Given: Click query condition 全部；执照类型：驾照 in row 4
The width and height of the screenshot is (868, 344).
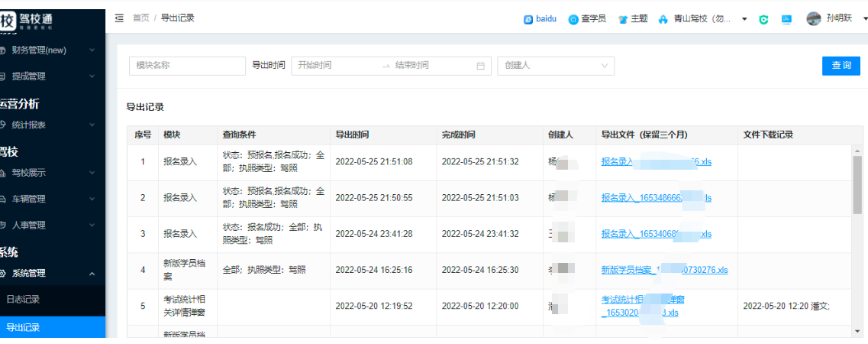Looking at the screenshot, I should point(264,271).
